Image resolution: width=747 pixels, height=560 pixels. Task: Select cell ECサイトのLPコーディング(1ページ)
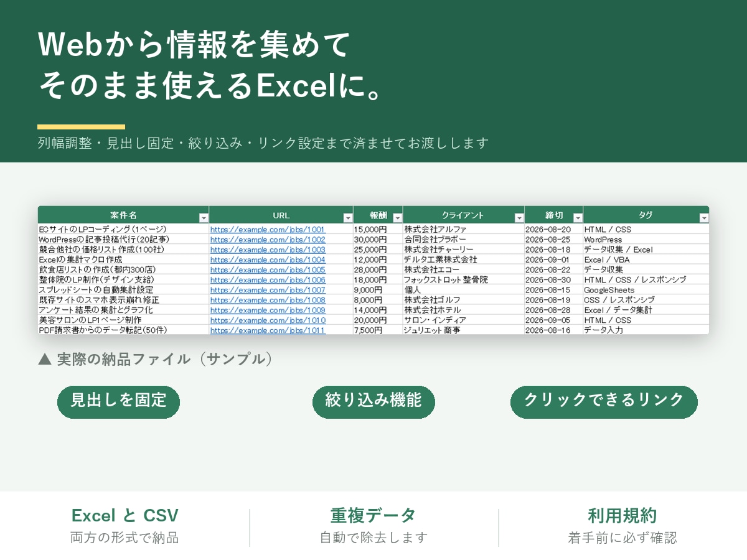(x=123, y=229)
